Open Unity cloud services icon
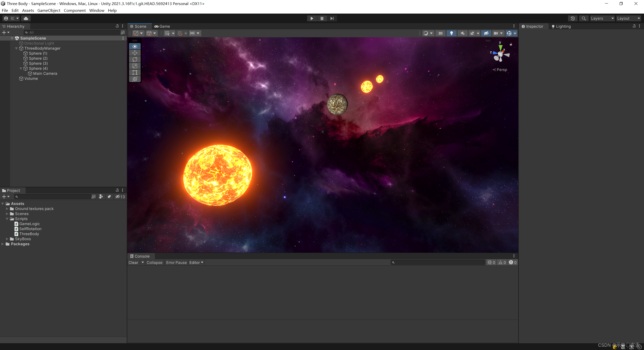 coord(26,18)
